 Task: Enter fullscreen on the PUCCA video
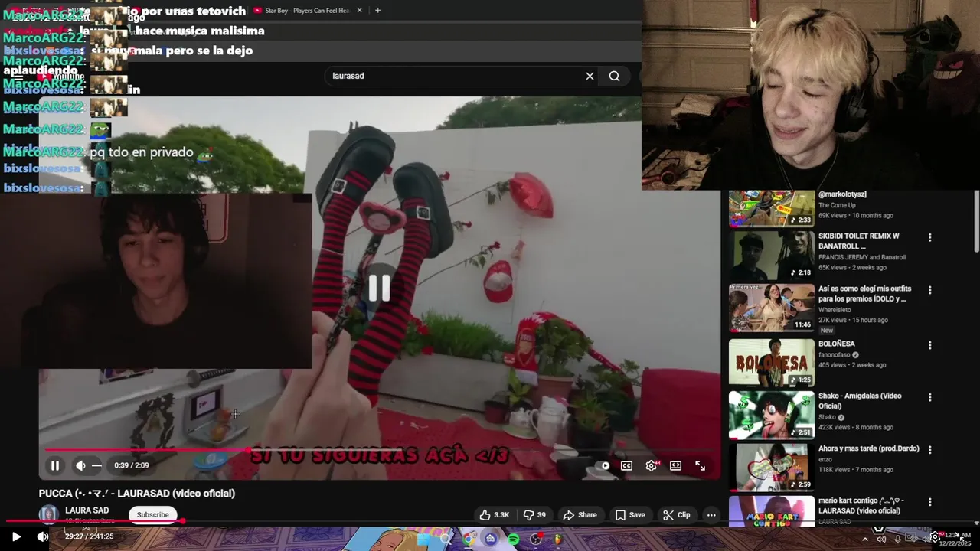[700, 465]
